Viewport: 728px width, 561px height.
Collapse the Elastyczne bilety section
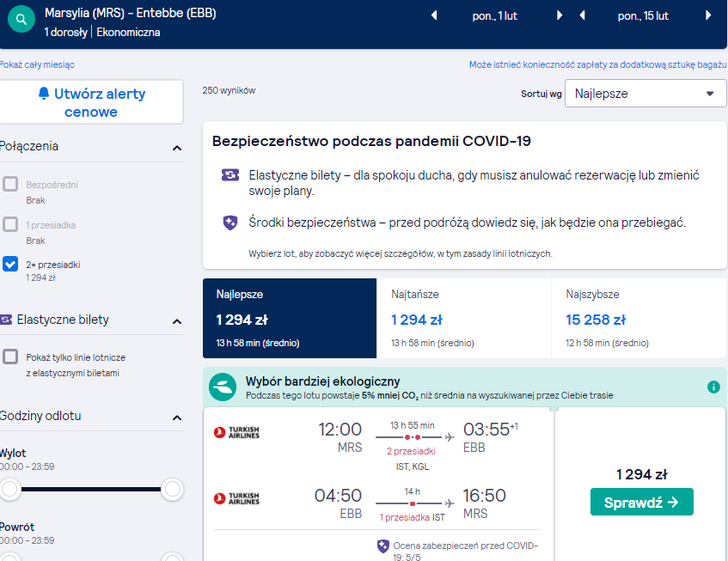point(177,321)
